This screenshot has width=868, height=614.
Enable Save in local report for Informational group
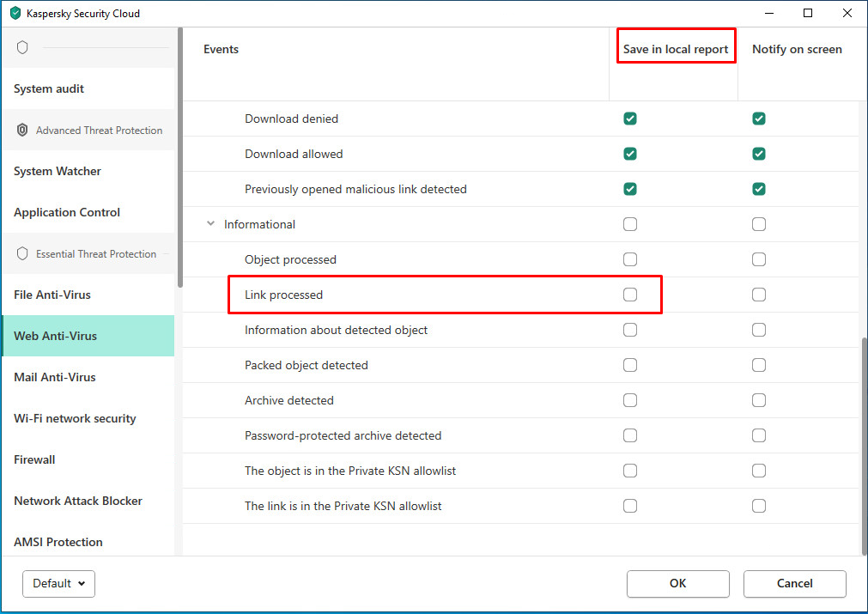tap(630, 224)
